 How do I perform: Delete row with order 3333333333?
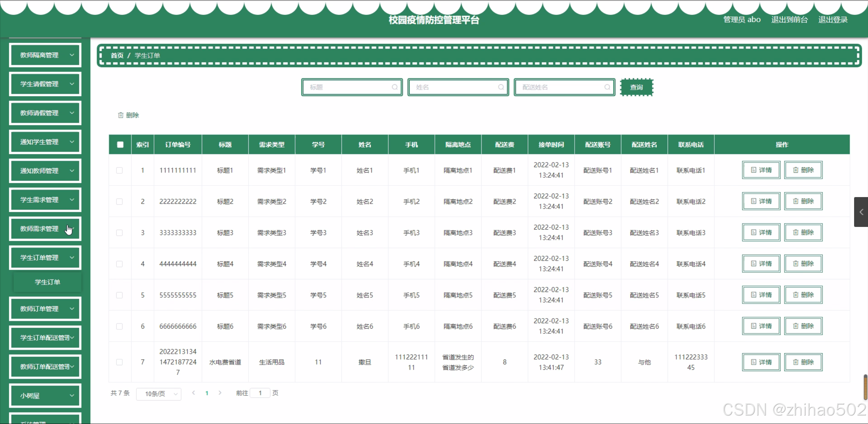pos(803,232)
